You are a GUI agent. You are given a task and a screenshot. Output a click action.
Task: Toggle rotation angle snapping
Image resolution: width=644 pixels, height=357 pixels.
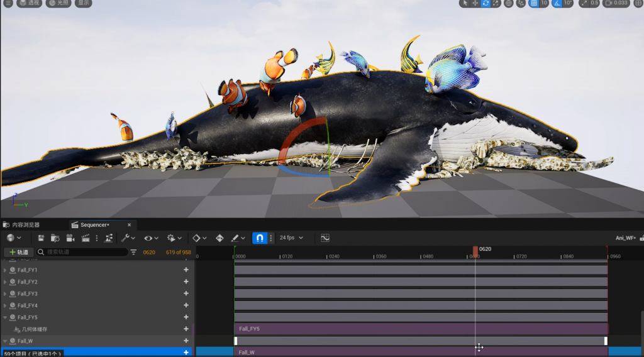(557, 3)
